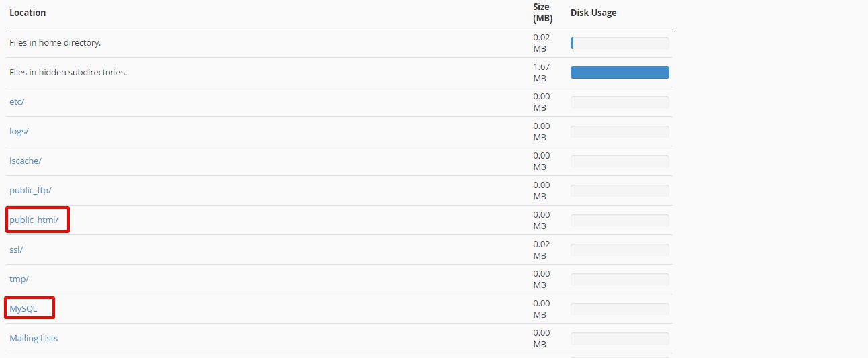868x358 pixels.
Task: Click the 'Files in home directory.' row text
Action: [x=55, y=43]
